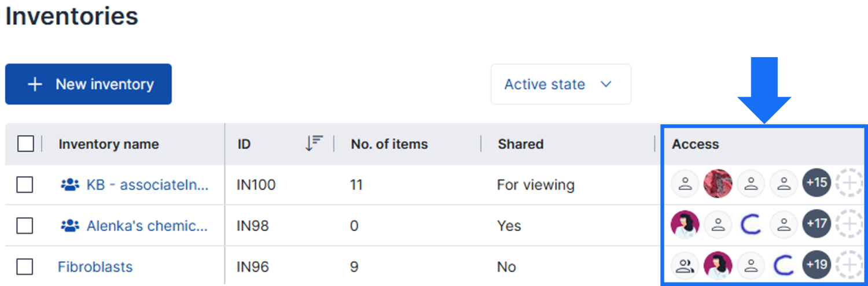Click the New inventory button
The width and height of the screenshot is (868, 286).
(89, 84)
